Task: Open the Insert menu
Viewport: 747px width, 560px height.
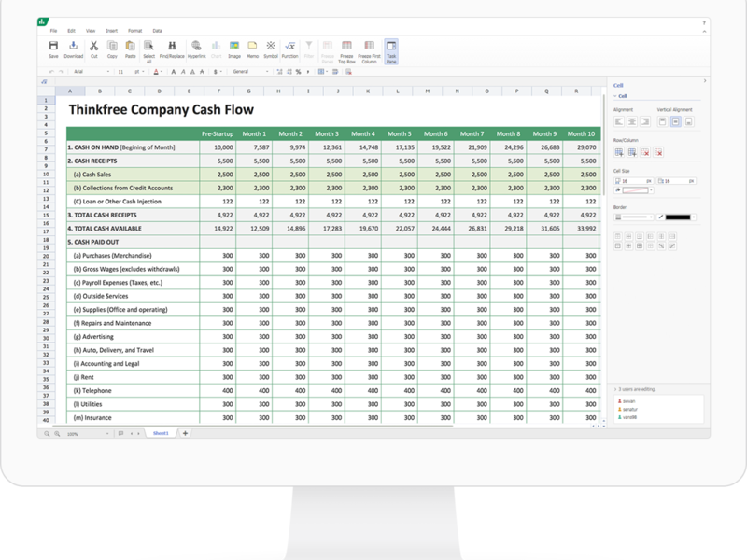Action: pyautogui.click(x=112, y=31)
